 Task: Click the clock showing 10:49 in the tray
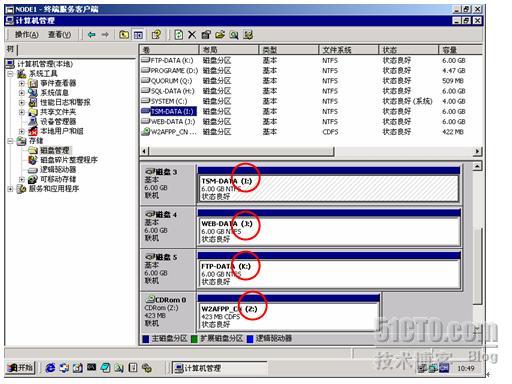click(465, 368)
